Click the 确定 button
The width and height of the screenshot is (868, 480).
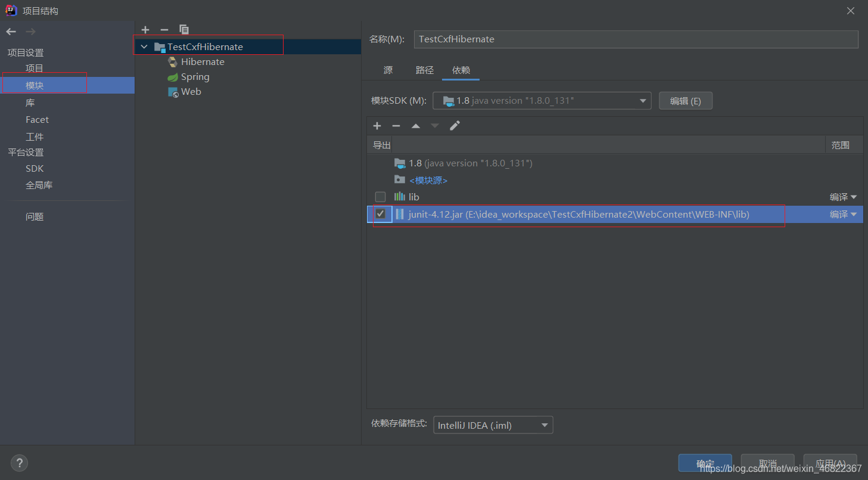(705, 463)
